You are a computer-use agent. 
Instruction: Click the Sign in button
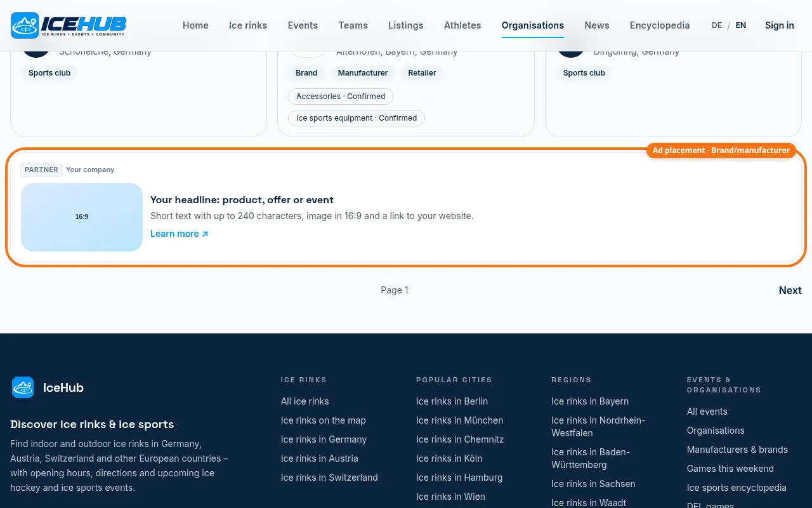pyautogui.click(x=780, y=25)
